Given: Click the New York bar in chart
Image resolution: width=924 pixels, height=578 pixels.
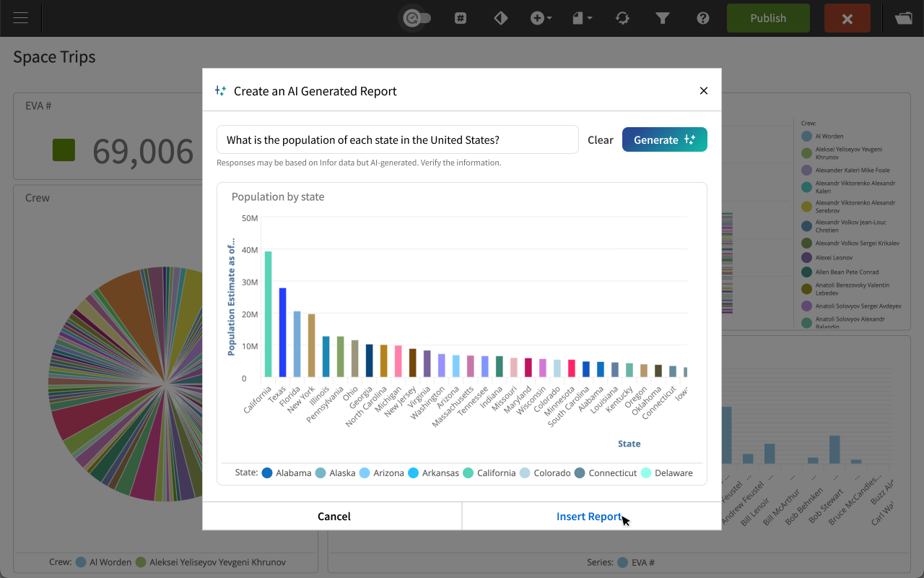Looking at the screenshot, I should pos(312,345).
